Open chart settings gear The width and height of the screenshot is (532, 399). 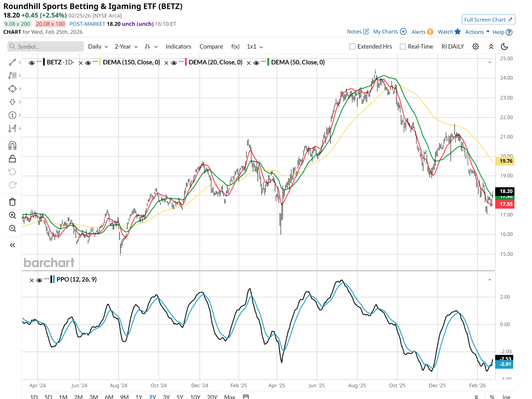476,47
